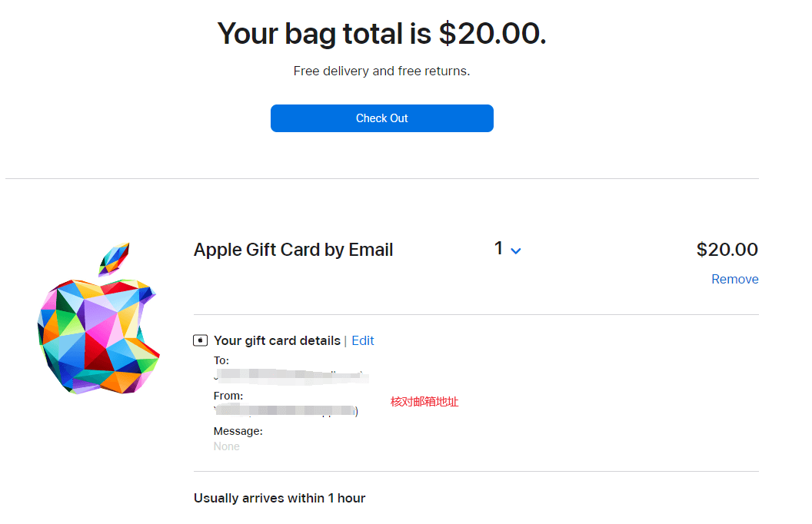Select the quantity number 1
Viewport: 812px width, 524px height.
pyautogui.click(x=499, y=248)
